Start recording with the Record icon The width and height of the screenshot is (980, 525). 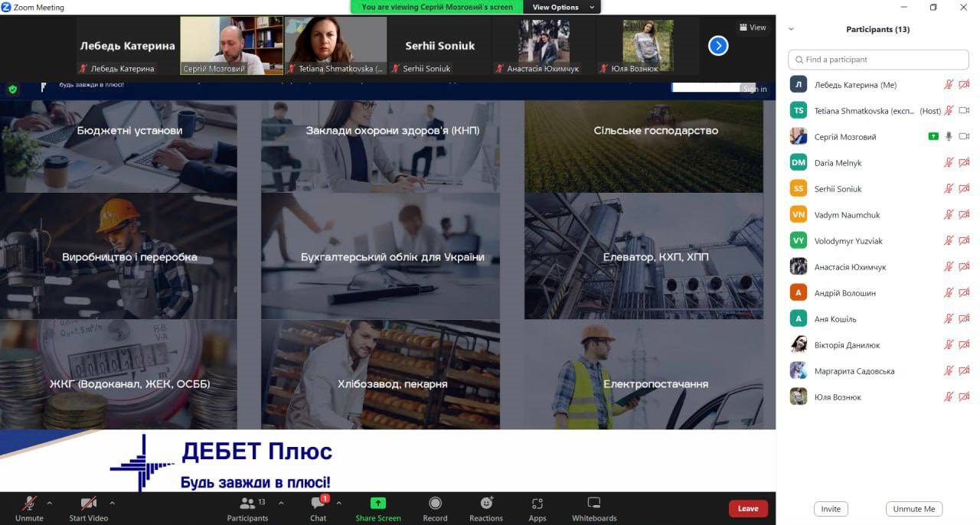click(x=435, y=504)
